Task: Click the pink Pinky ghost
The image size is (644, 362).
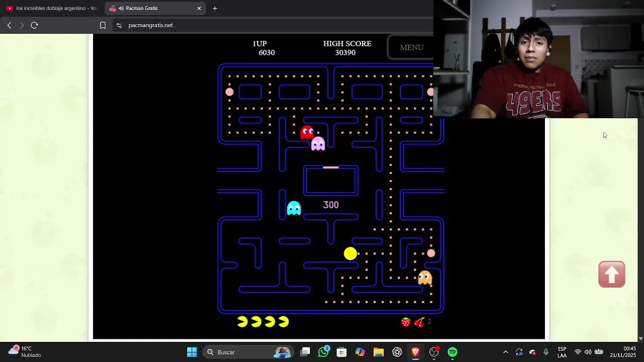Action: [318, 144]
